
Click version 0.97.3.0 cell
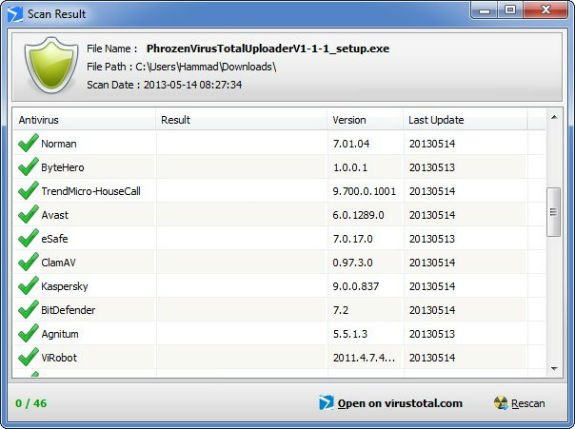(x=352, y=263)
